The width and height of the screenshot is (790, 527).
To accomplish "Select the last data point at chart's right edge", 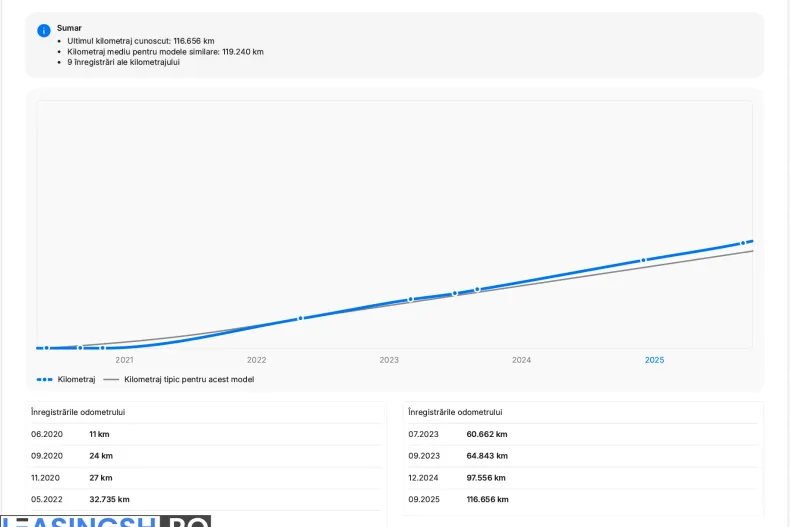I will tap(742, 243).
